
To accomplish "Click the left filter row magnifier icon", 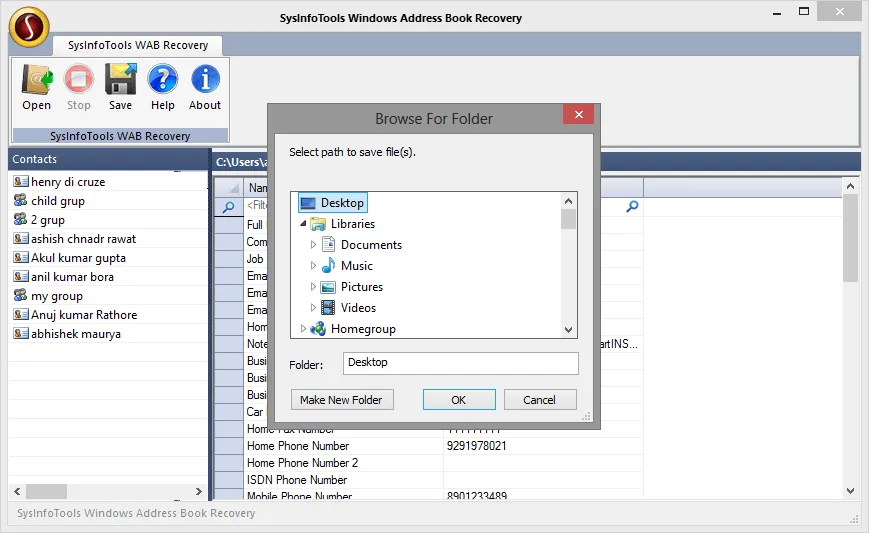I will coord(228,207).
